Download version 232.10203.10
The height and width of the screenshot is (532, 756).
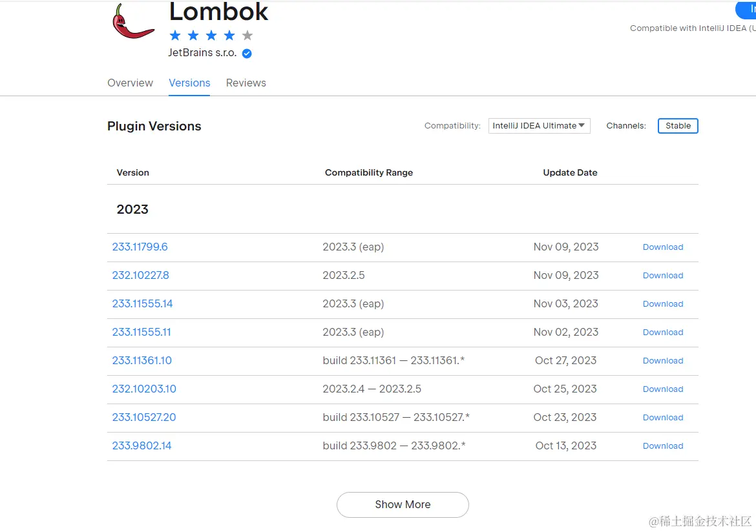point(663,389)
